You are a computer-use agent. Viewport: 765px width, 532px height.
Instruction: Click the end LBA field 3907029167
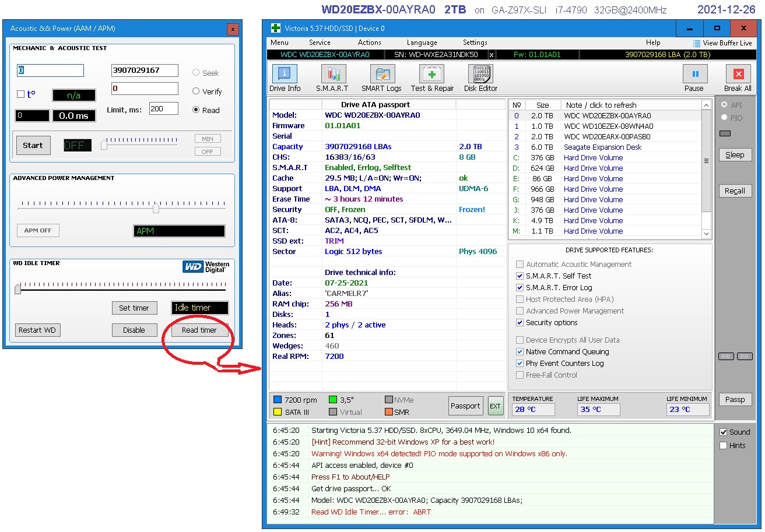145,71
